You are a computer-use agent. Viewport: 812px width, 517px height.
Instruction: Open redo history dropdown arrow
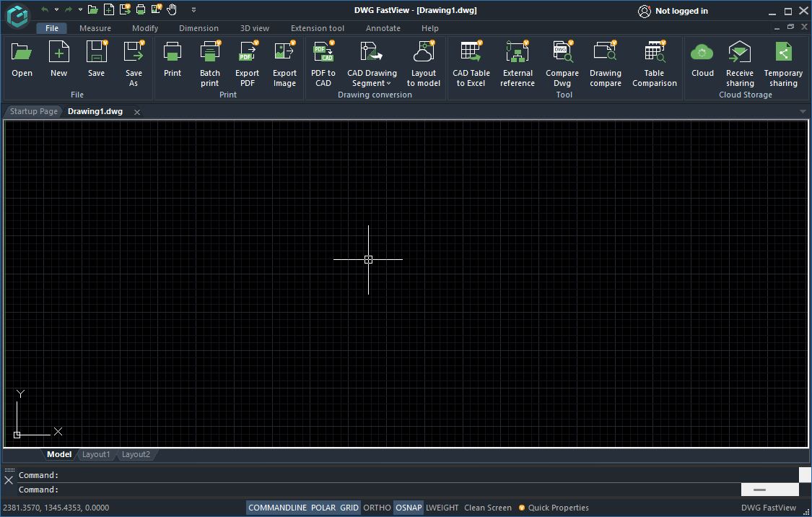(x=80, y=10)
